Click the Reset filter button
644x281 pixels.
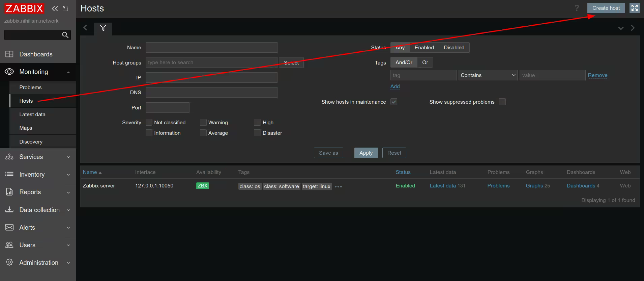pyautogui.click(x=394, y=153)
